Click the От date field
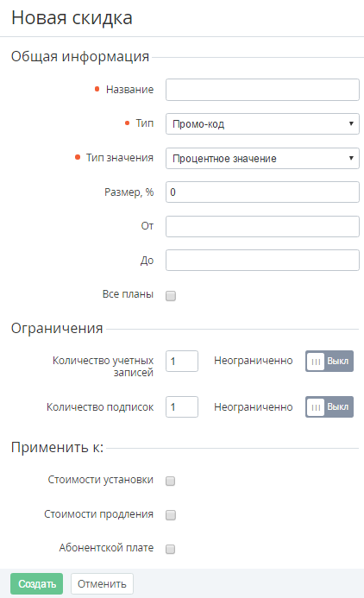Screen dimensions: 364x598 262,226
